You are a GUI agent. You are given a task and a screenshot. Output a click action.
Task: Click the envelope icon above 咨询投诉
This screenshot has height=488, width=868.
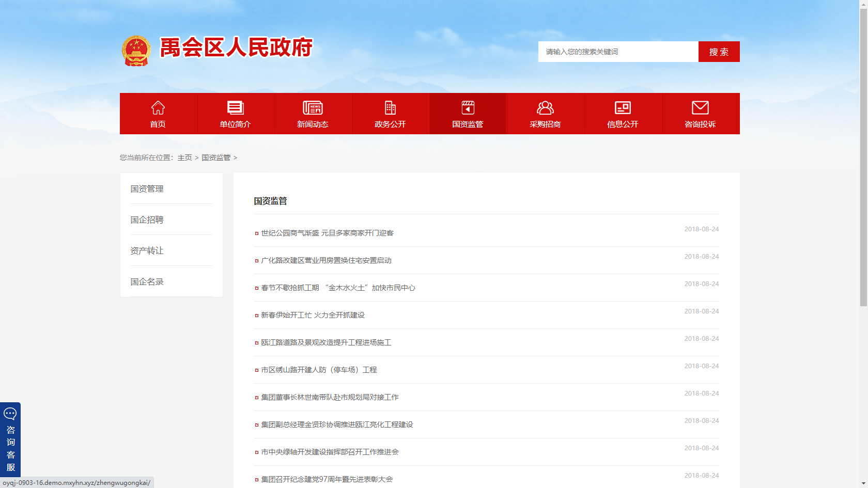[700, 107]
